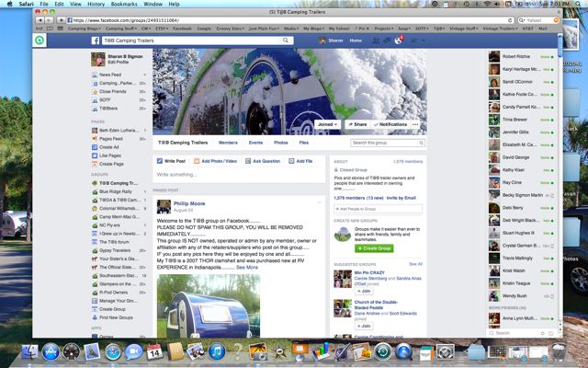This screenshot has width=588, height=368.
Task: Open Finder from the Dock
Action: [x=28, y=351]
